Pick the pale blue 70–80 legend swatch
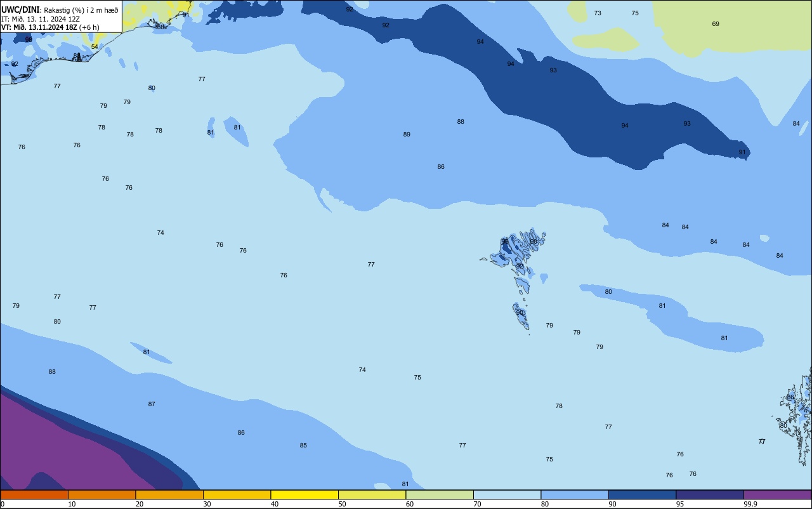Image resolution: width=812 pixels, height=509 pixels. (x=507, y=494)
